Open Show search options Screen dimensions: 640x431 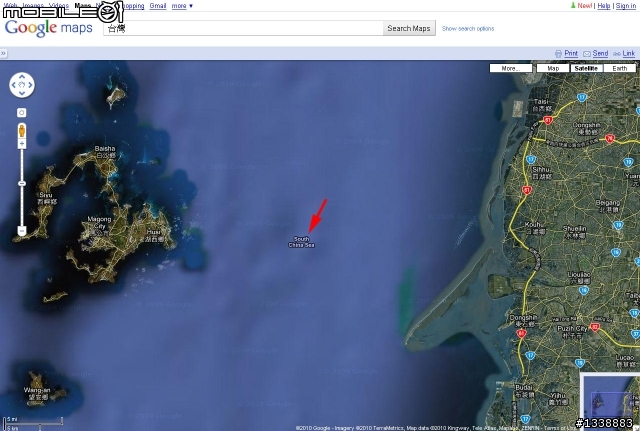click(x=468, y=29)
